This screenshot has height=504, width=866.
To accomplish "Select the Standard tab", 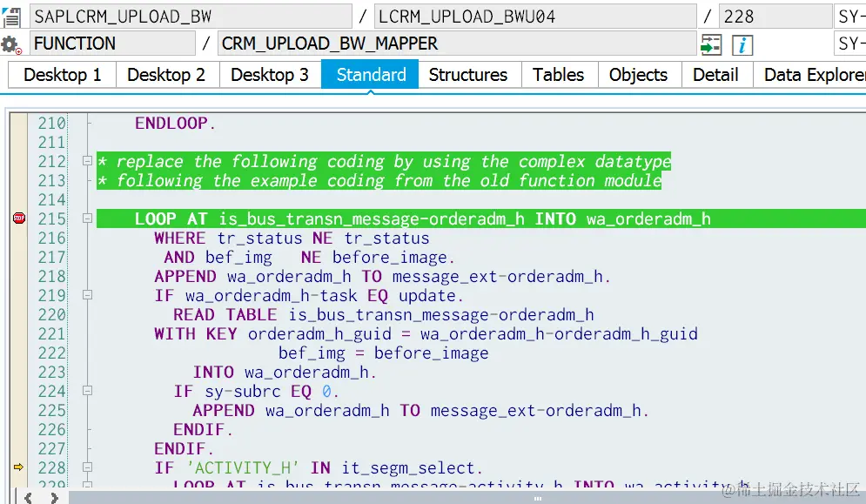I will click(x=371, y=75).
